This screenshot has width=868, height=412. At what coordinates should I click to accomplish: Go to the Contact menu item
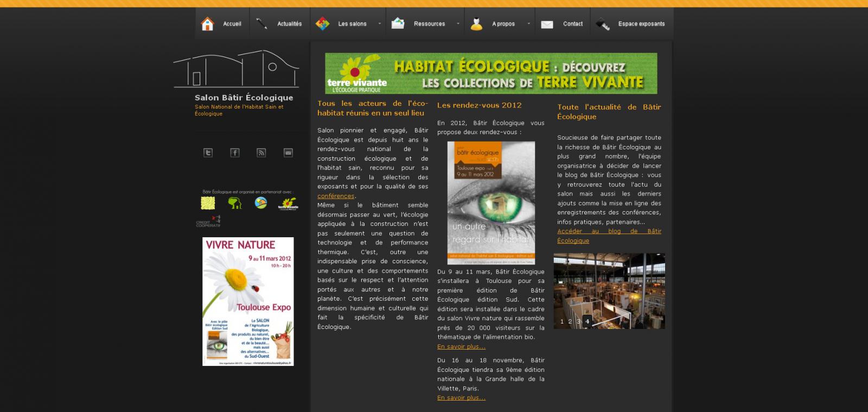pos(572,24)
